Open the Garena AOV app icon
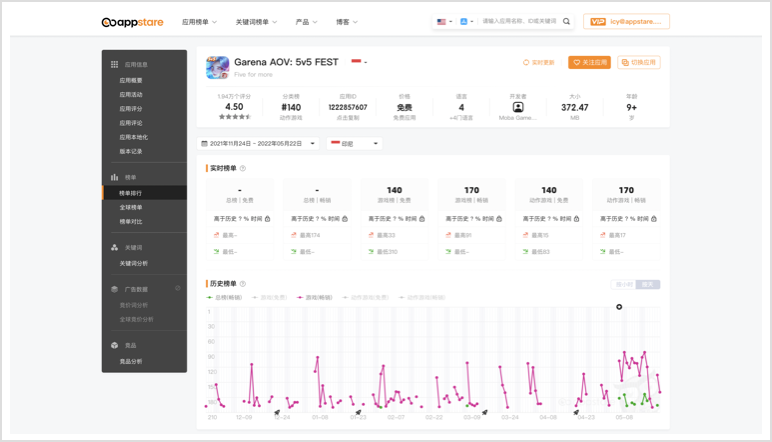The image size is (772, 442). click(217, 67)
